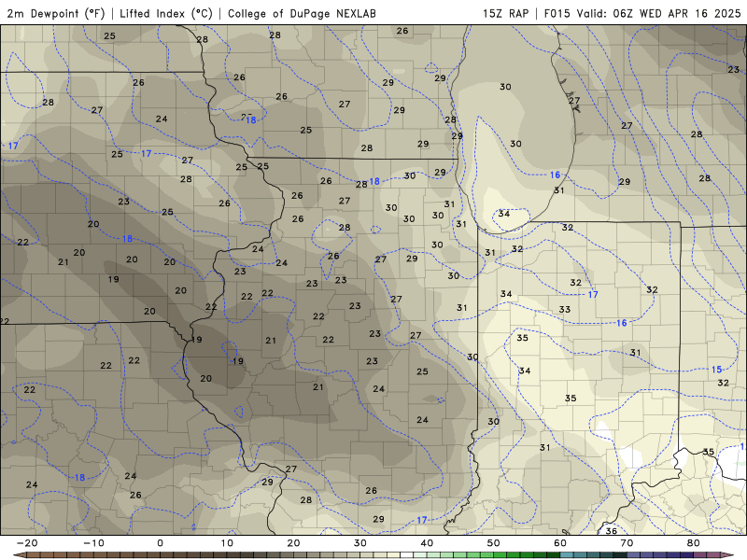Image resolution: width=747 pixels, height=560 pixels.
Task: Click the dewpoint value "33" on the map
Action: (565, 310)
